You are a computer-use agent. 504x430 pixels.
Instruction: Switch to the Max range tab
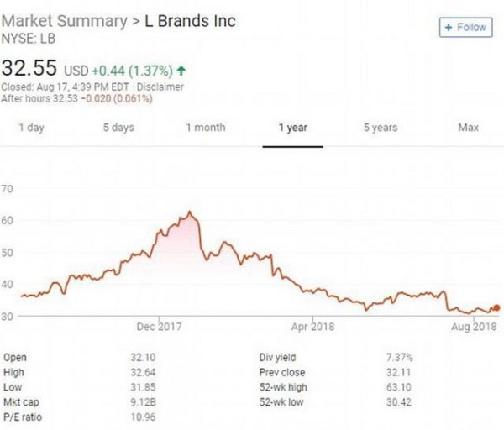(x=469, y=128)
